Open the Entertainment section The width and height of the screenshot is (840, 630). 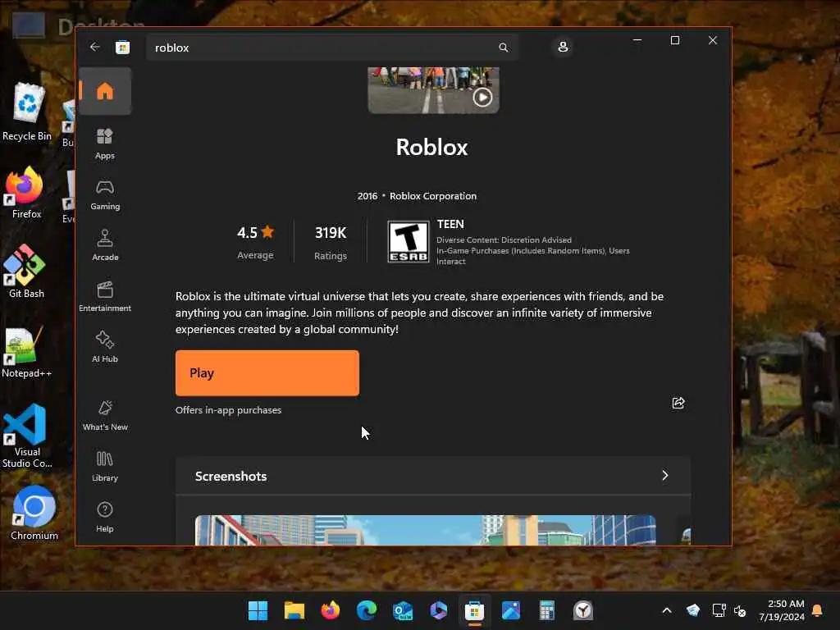[105, 296]
